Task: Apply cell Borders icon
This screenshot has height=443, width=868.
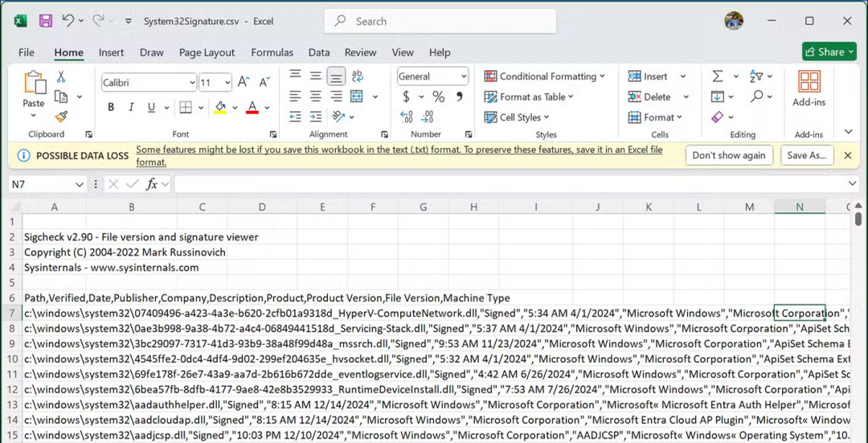Action: click(186, 107)
